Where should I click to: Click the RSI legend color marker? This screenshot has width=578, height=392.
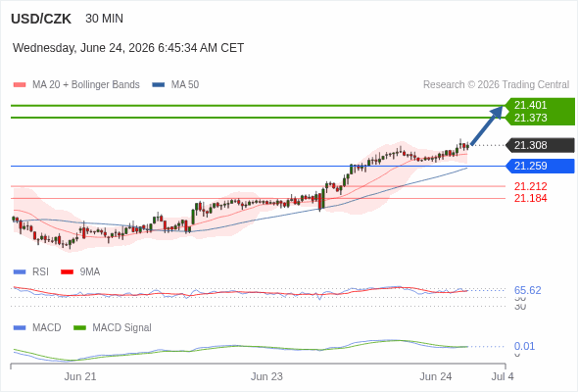coord(20,272)
